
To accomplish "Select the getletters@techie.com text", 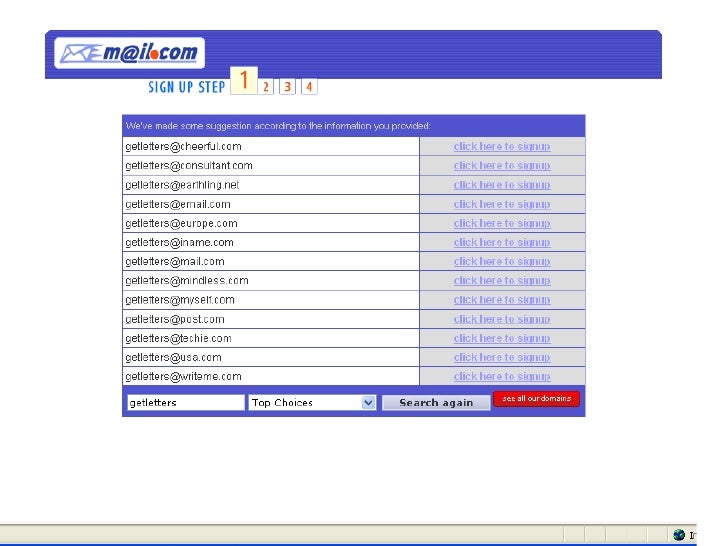I will [x=178, y=338].
